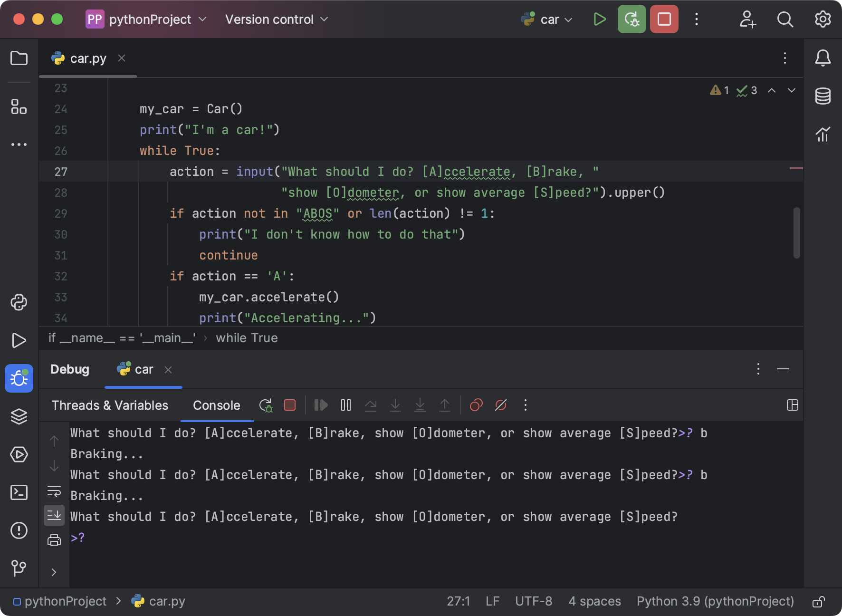Select the while True breadcrumb
The height and width of the screenshot is (616, 842).
[247, 338]
